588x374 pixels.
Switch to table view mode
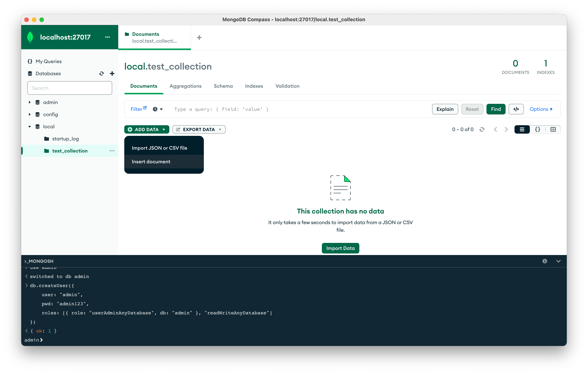(x=553, y=129)
